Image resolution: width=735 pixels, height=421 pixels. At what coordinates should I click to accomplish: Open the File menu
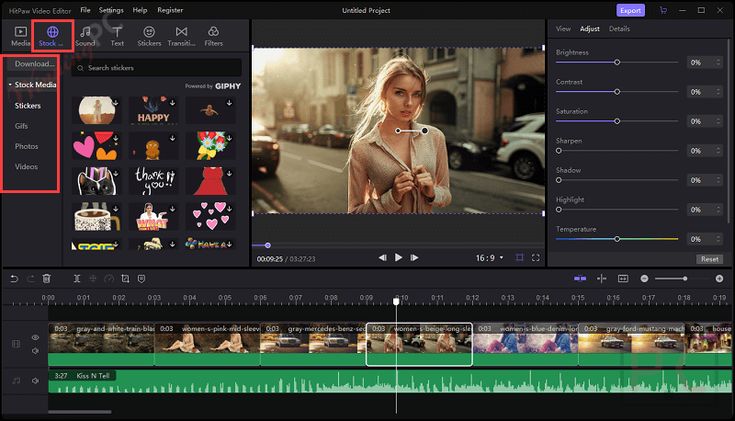(85, 10)
